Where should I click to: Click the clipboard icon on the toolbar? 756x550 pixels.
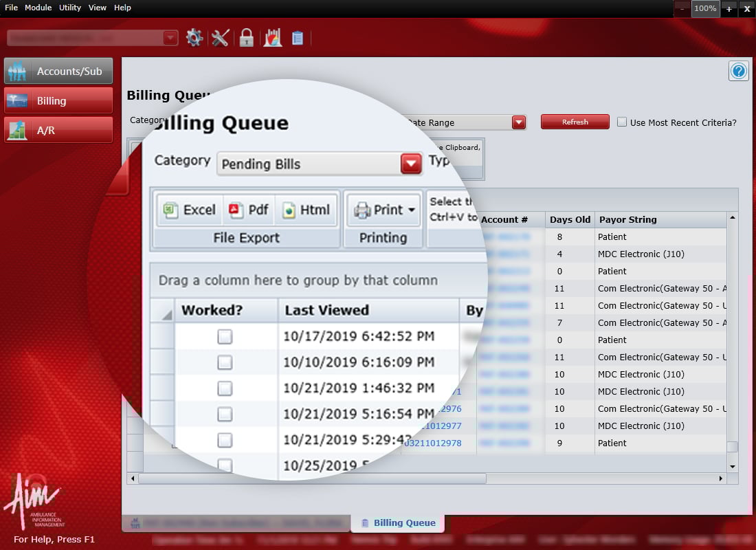pos(298,38)
